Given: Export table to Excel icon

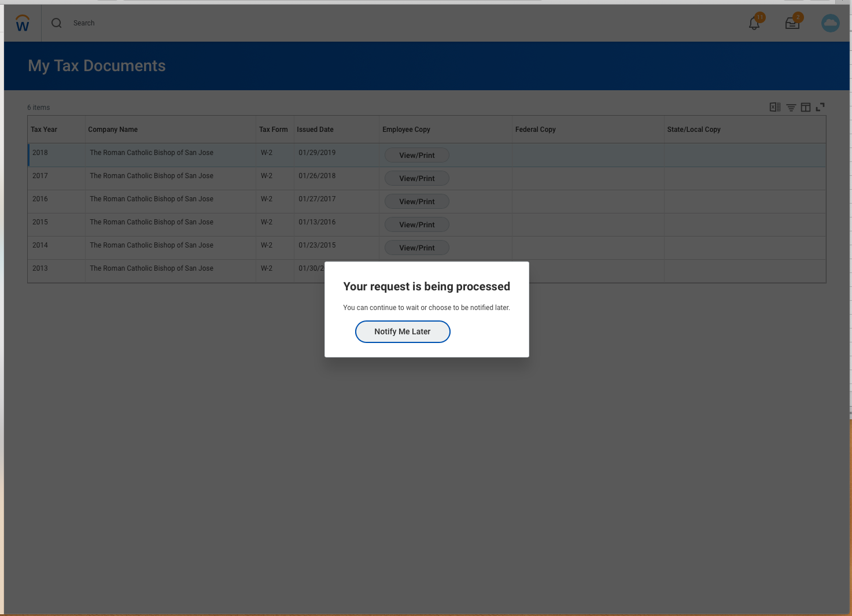Looking at the screenshot, I should (775, 107).
